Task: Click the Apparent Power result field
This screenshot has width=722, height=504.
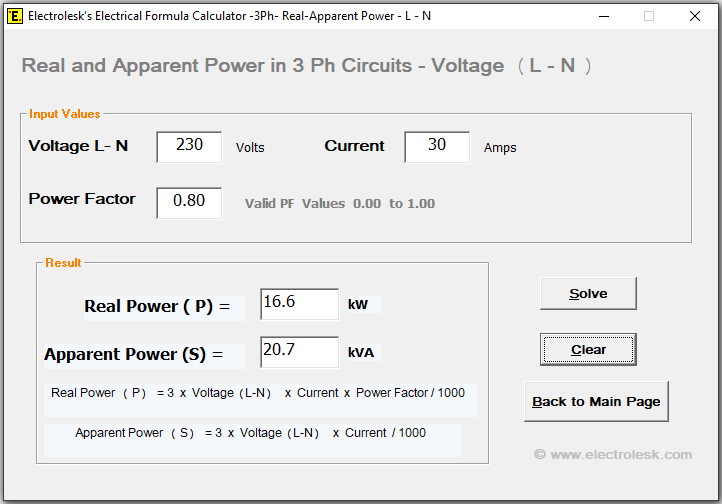Action: pyautogui.click(x=299, y=352)
